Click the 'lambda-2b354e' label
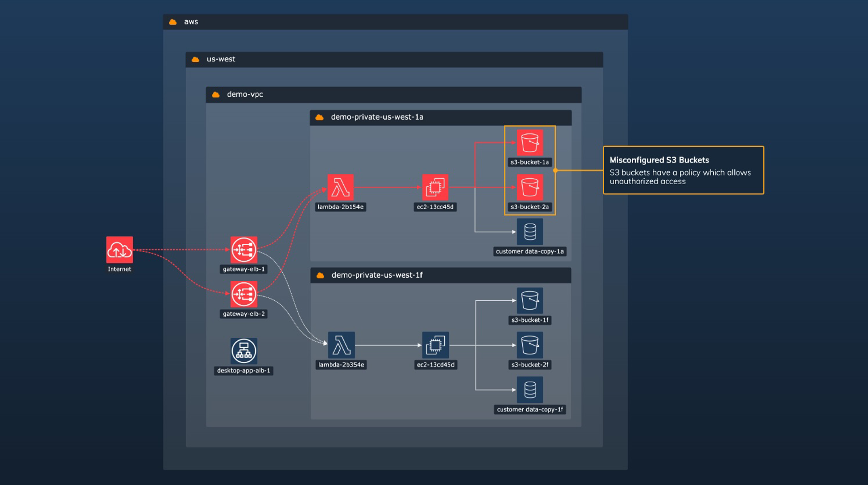 click(341, 365)
